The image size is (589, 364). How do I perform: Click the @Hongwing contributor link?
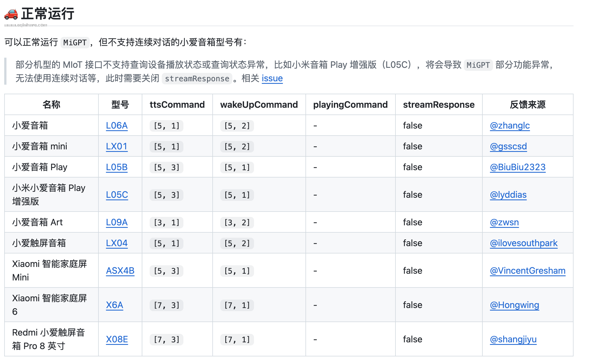(x=514, y=305)
